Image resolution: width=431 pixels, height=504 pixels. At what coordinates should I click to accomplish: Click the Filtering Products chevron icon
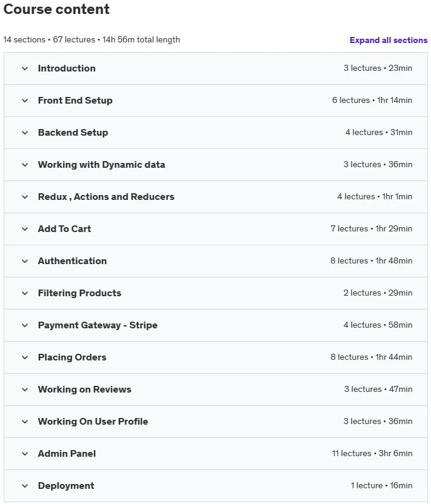coord(25,293)
